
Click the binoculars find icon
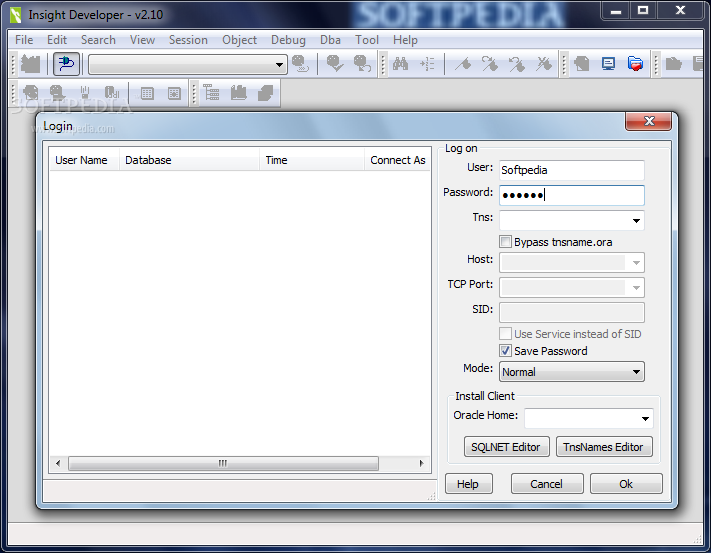pos(400,63)
